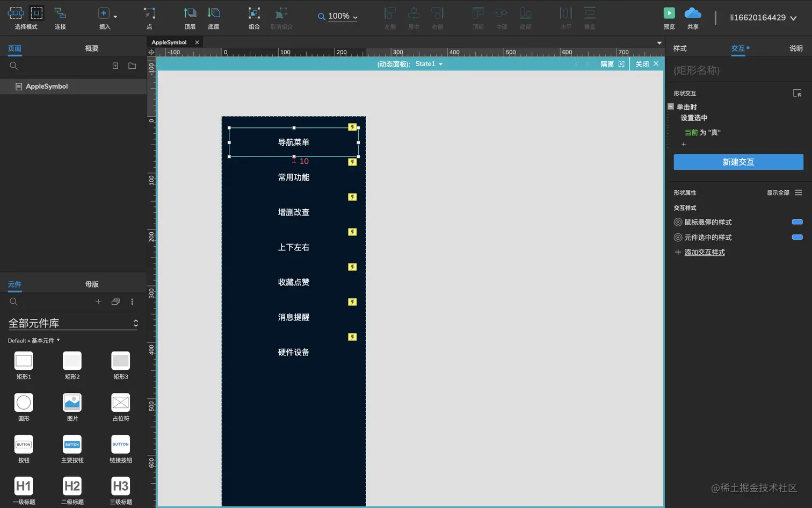The height and width of the screenshot is (508, 812).
Task: Switch to the 样式 style tab
Action: point(680,48)
